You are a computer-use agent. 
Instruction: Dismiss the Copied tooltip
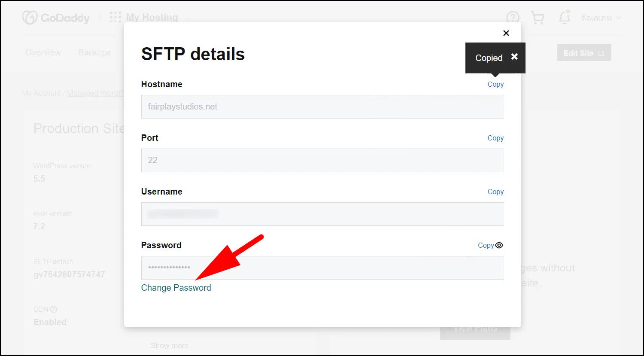point(514,57)
